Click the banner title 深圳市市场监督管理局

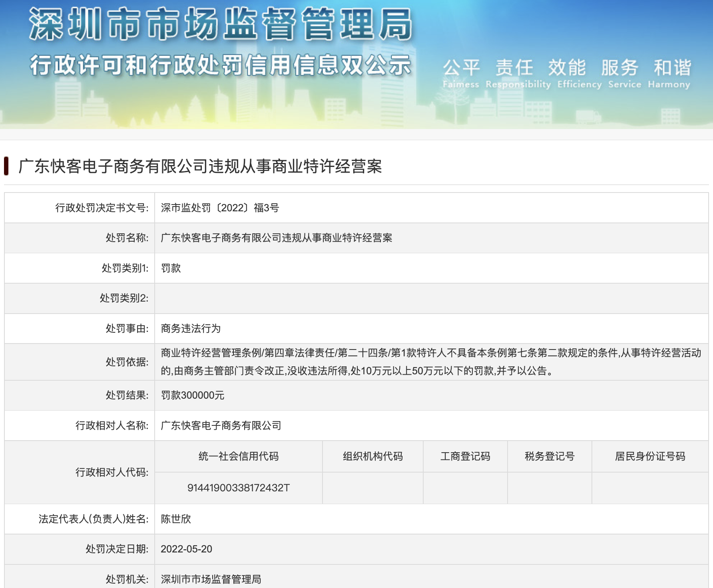(x=221, y=24)
